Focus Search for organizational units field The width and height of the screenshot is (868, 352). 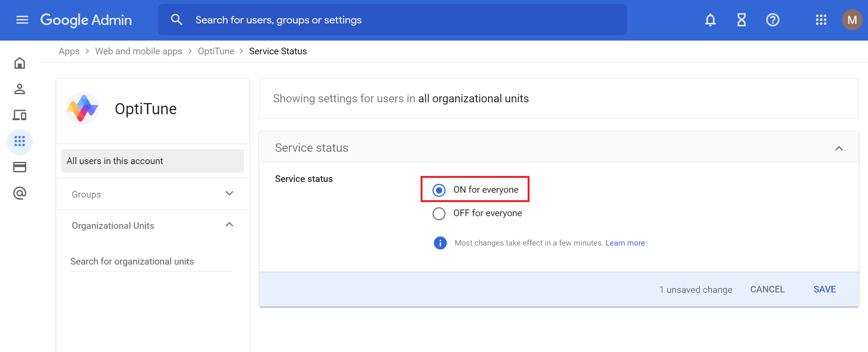152,262
